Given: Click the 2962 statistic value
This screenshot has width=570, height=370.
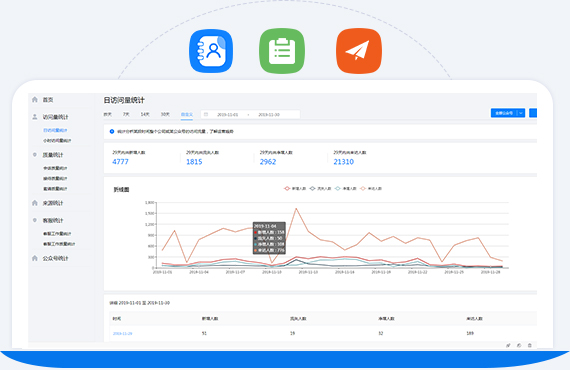Looking at the screenshot, I should (x=268, y=162).
